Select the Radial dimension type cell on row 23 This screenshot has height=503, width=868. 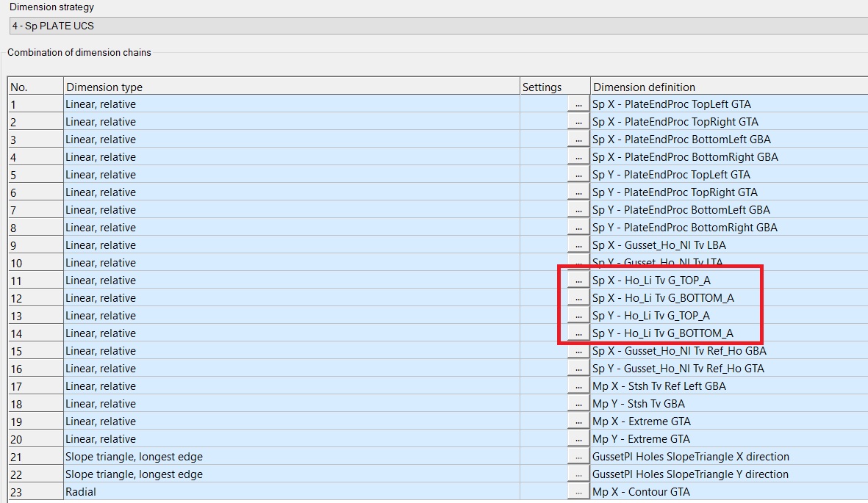coord(294,491)
